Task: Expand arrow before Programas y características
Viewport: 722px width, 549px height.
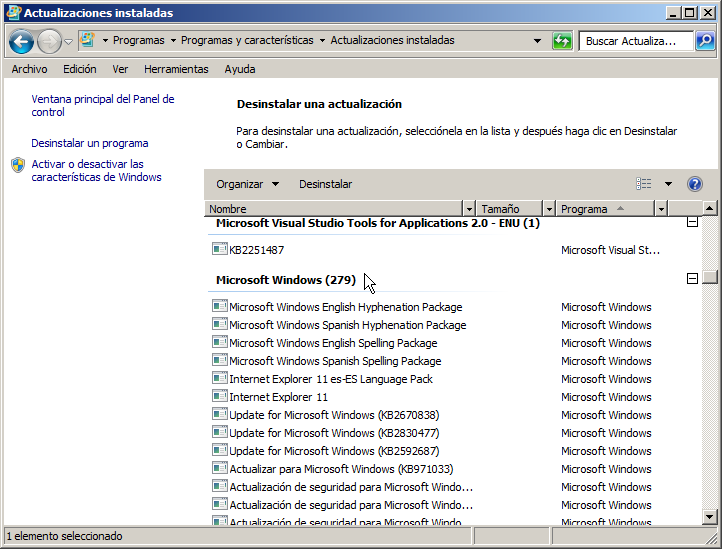Action: coord(173,41)
